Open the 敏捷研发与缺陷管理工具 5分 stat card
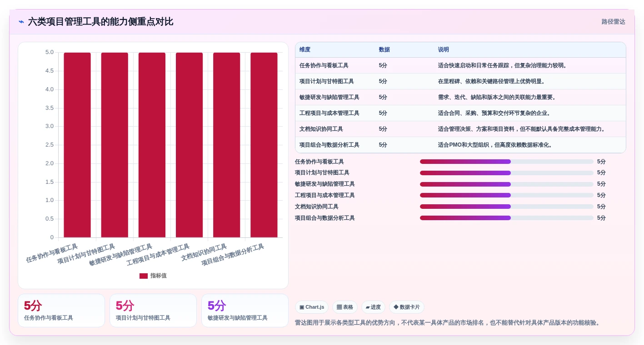 click(245, 310)
